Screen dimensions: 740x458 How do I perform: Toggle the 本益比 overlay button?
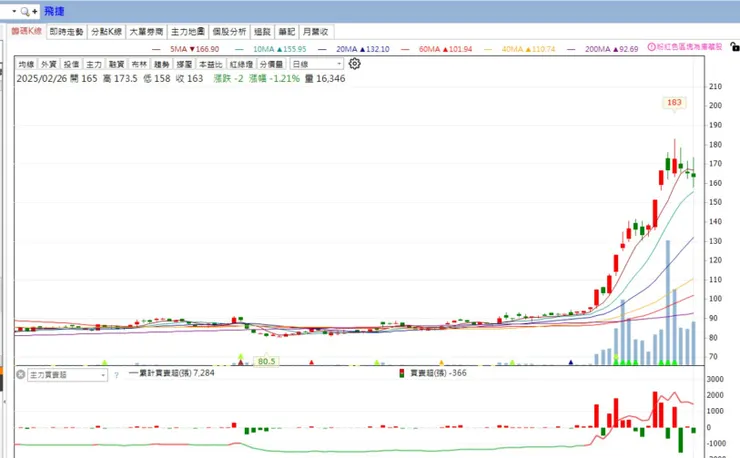(210, 64)
